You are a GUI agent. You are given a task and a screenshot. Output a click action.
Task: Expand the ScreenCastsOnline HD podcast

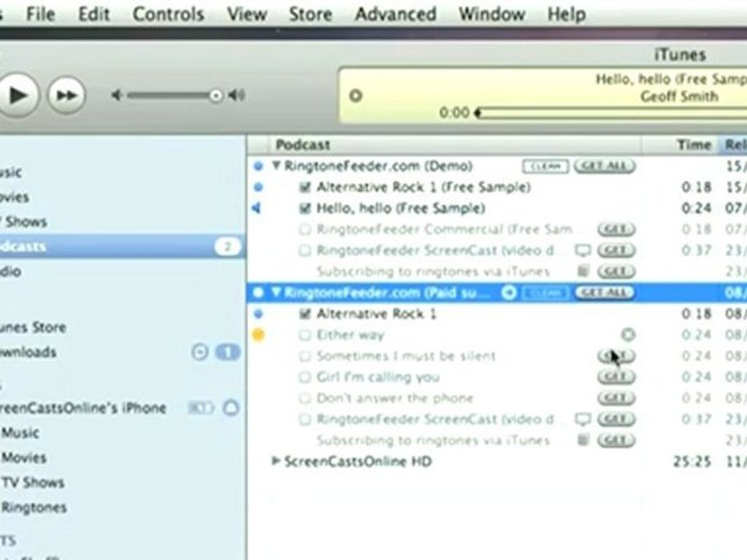275,460
